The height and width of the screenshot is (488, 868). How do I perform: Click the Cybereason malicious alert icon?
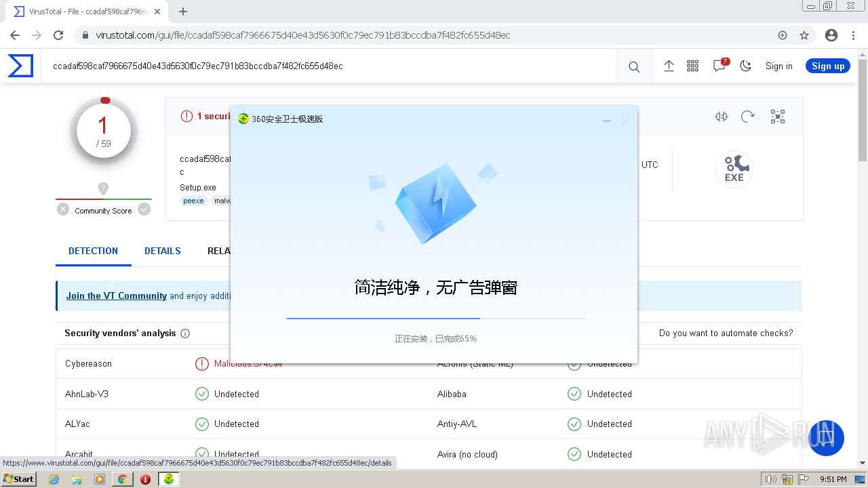(201, 364)
